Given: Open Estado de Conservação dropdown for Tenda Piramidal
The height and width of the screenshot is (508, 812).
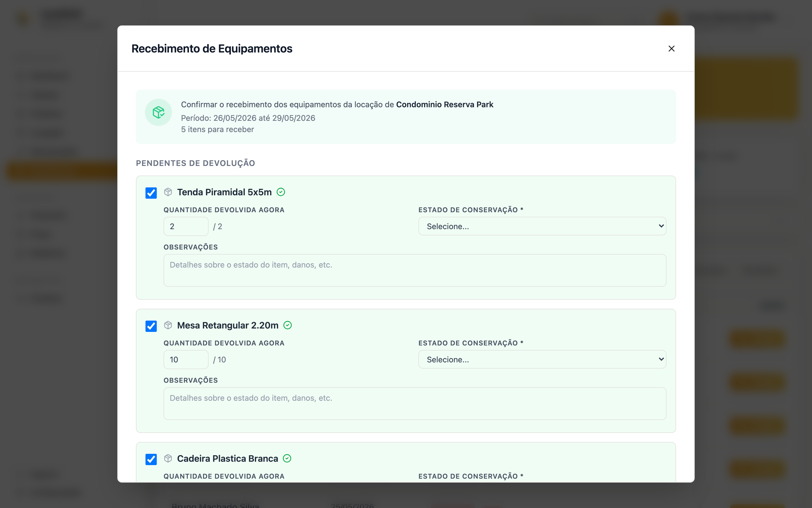Looking at the screenshot, I should 542,226.
